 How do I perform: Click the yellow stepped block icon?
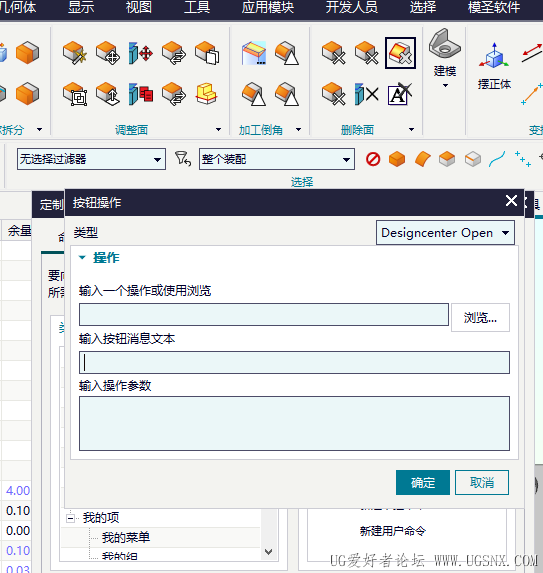pos(206,94)
